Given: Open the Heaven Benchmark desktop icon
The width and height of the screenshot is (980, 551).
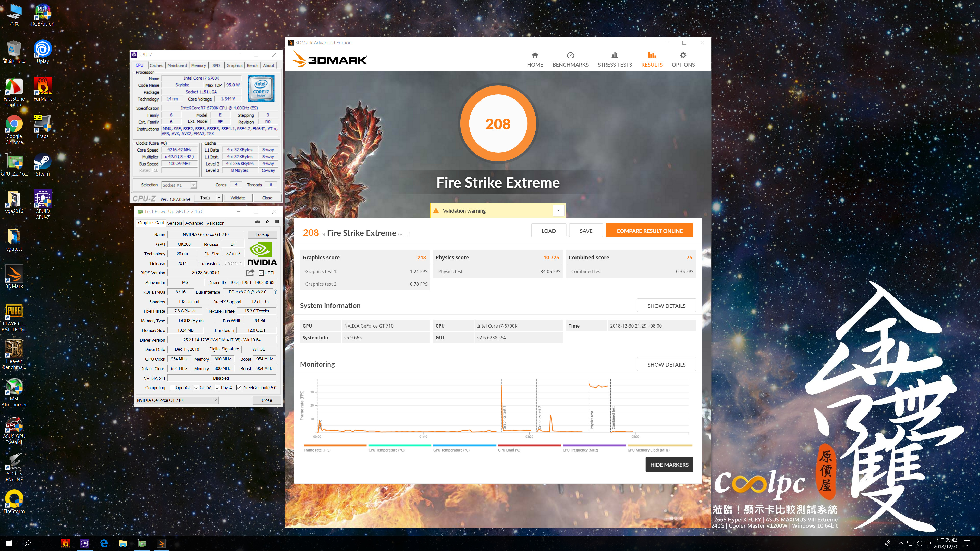Looking at the screenshot, I should (14, 354).
